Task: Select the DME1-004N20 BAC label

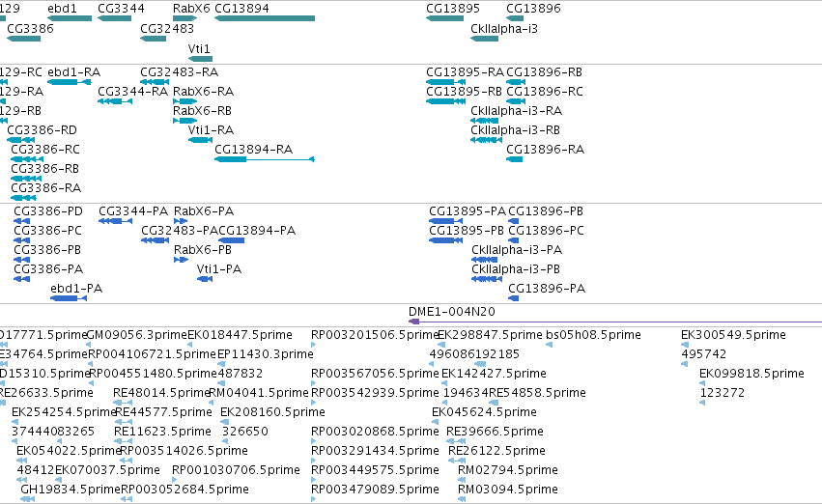Action: [x=452, y=312]
